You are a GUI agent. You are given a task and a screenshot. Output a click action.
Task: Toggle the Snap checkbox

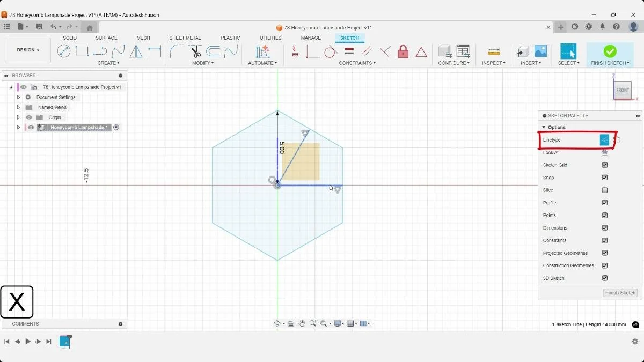tap(605, 178)
